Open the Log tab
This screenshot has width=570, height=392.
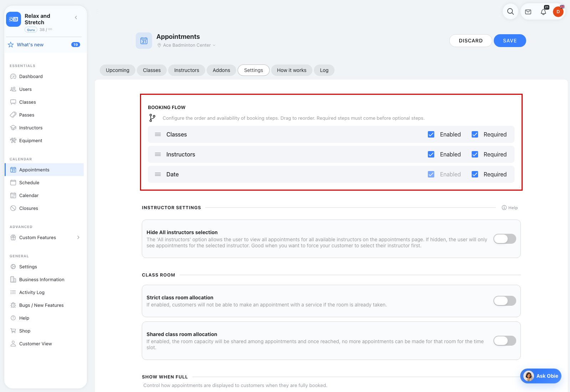[324, 70]
